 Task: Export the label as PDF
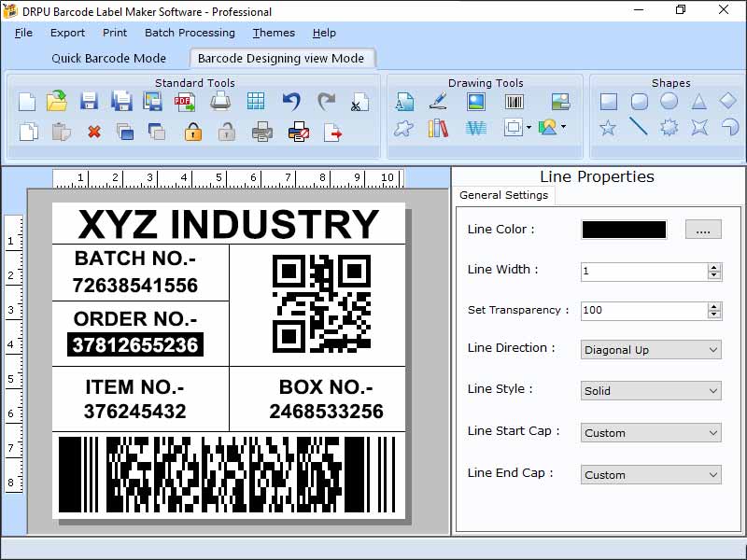184,102
